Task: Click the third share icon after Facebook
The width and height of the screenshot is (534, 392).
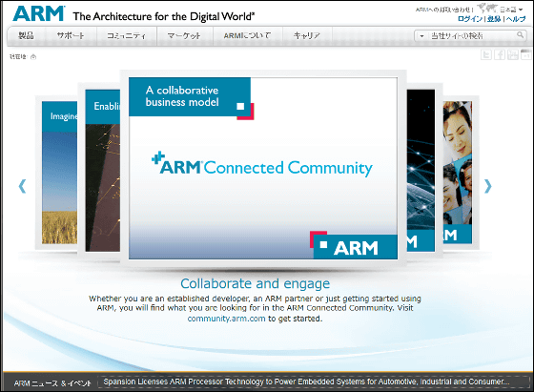Action: [513, 54]
